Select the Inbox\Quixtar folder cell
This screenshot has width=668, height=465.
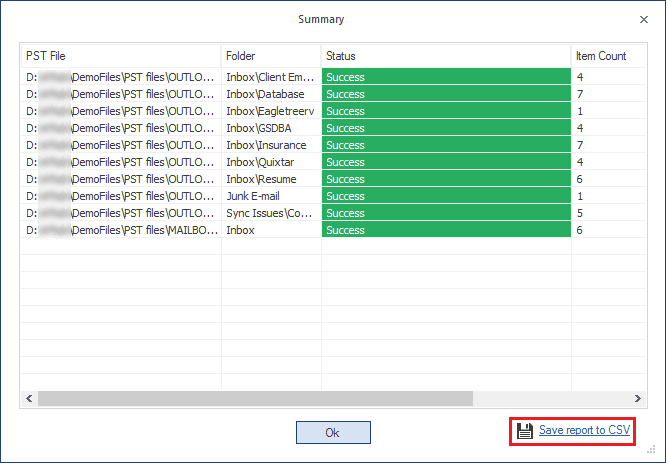[x=271, y=162]
